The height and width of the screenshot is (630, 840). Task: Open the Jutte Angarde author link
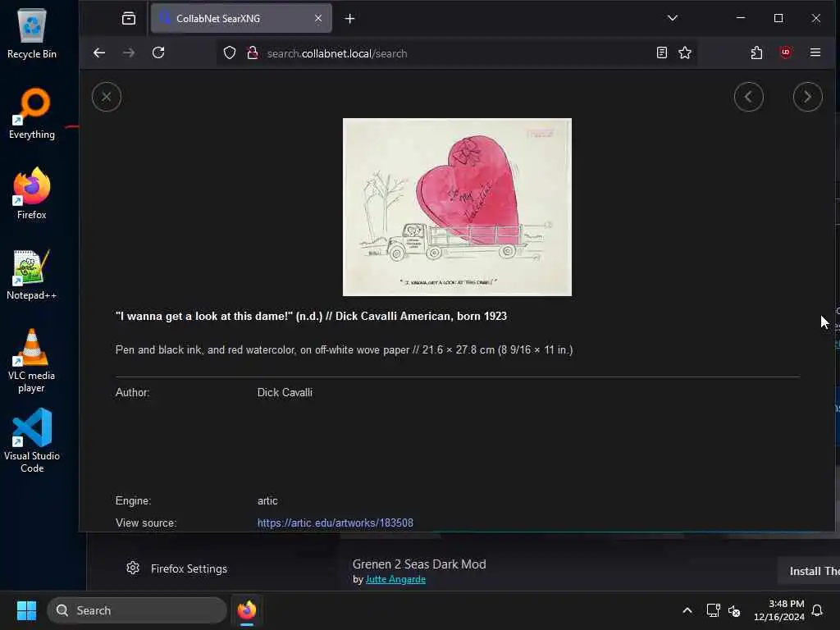[x=395, y=579]
